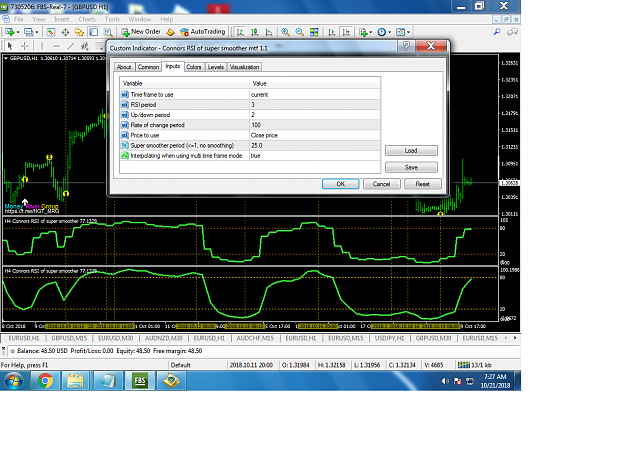Click the Zoom Out magnifier icon
The image size is (625, 468).
[299, 32]
